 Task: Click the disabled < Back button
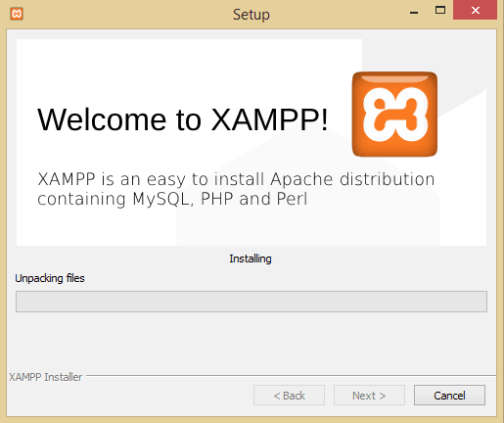coord(289,396)
